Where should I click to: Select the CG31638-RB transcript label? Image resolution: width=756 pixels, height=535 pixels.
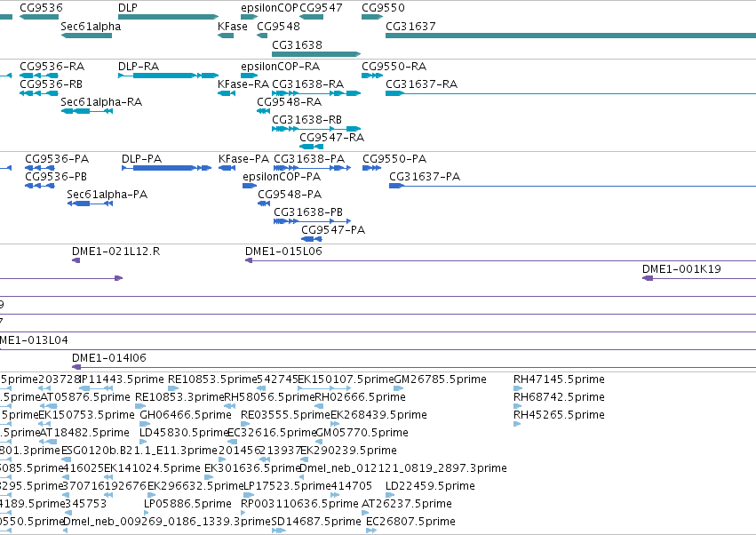[306, 120]
